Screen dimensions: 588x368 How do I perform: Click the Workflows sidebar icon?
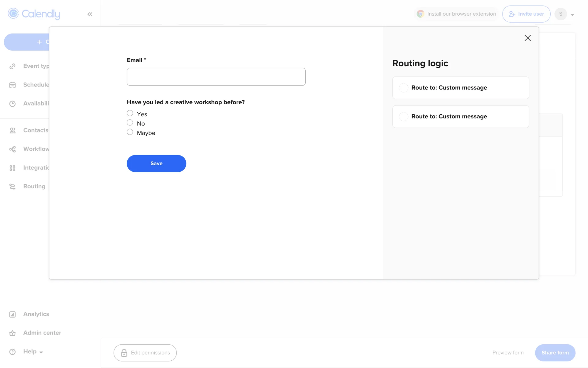pyautogui.click(x=12, y=149)
